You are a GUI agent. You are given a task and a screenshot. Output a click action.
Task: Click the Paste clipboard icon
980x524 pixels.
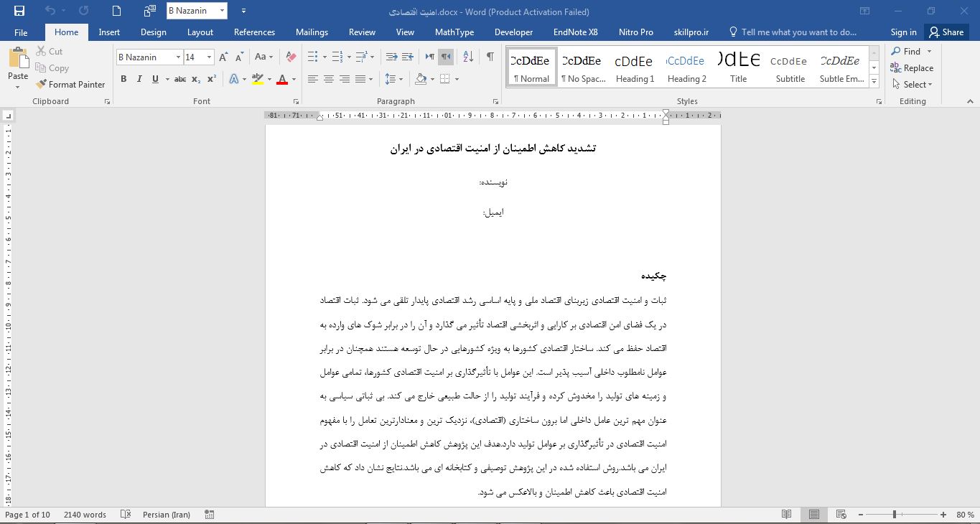coord(18,59)
